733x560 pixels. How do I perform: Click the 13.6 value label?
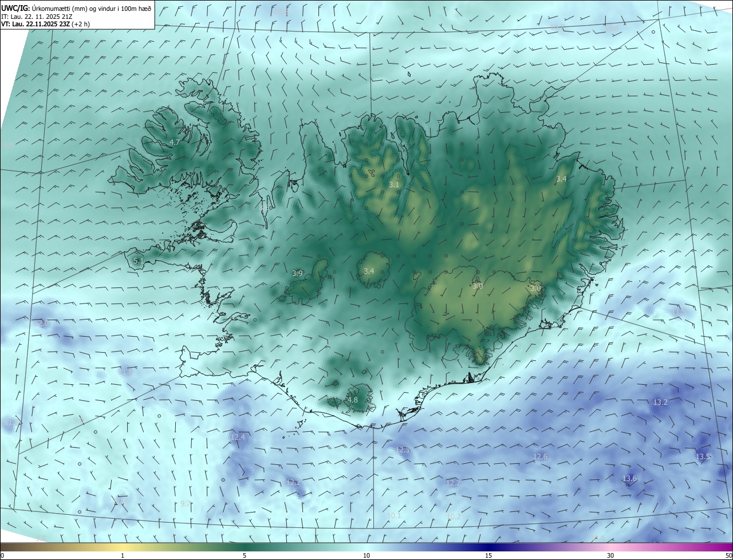tap(629, 478)
